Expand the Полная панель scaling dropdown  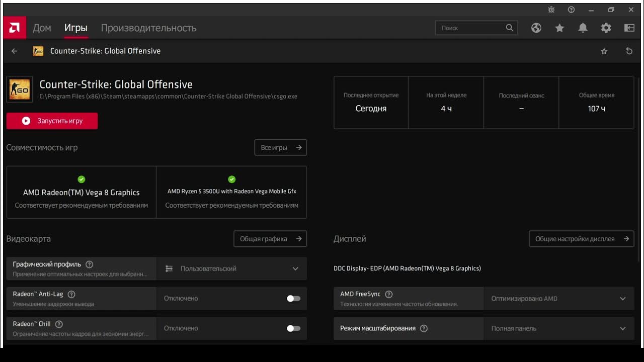(x=559, y=328)
